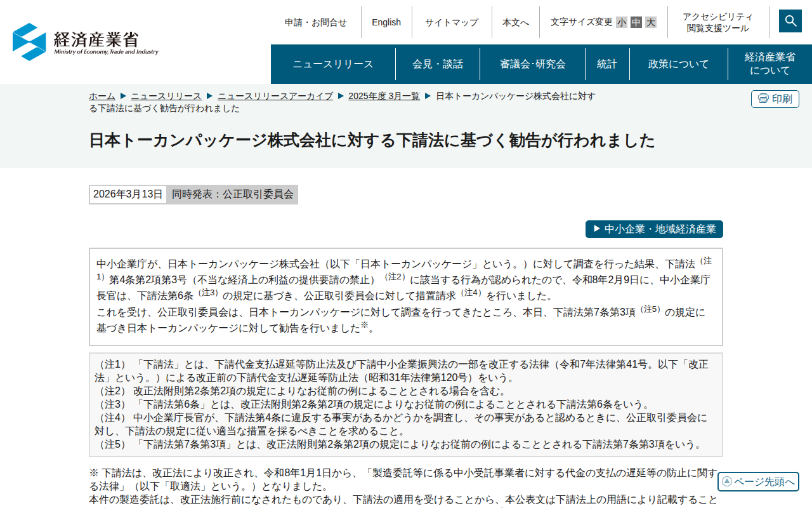Set font size to medium (中)
The height and width of the screenshot is (508, 812).
636,22
